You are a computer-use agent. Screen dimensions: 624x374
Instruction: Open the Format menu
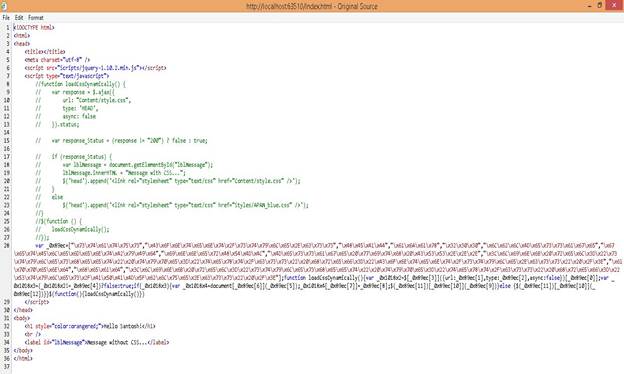click(x=36, y=18)
